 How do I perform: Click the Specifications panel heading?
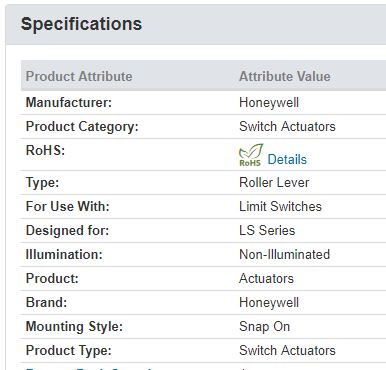(x=81, y=24)
